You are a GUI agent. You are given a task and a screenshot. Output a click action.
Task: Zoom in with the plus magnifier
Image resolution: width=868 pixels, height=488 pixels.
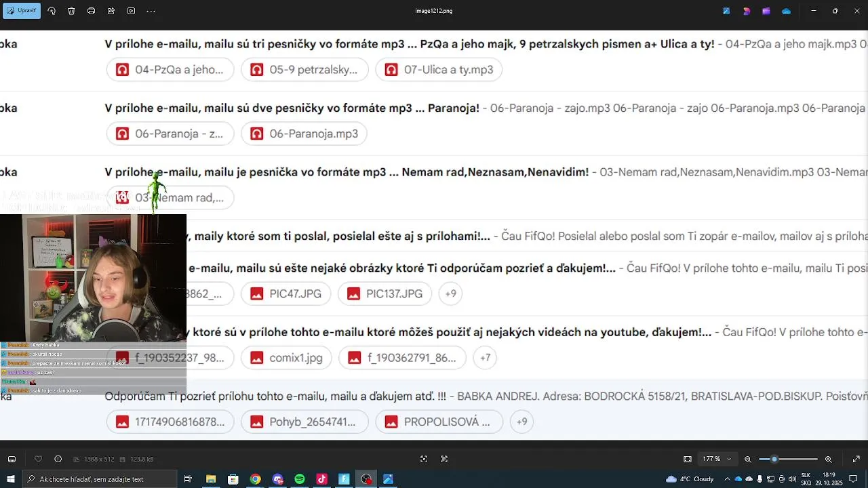[x=829, y=459]
